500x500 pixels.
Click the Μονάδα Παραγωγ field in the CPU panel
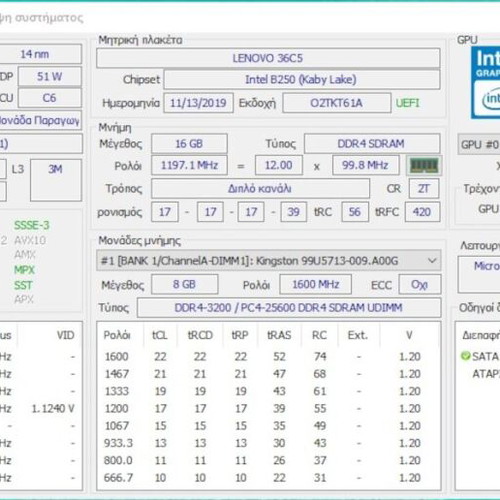point(41,120)
